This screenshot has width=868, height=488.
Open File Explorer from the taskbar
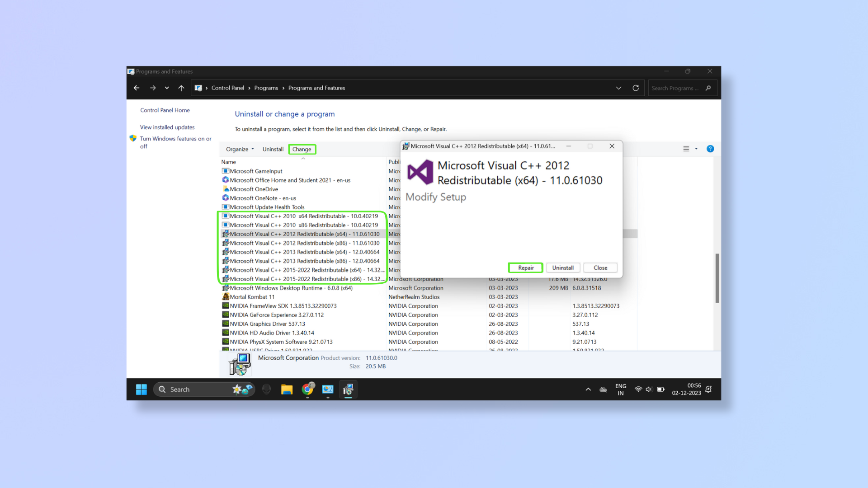(287, 389)
